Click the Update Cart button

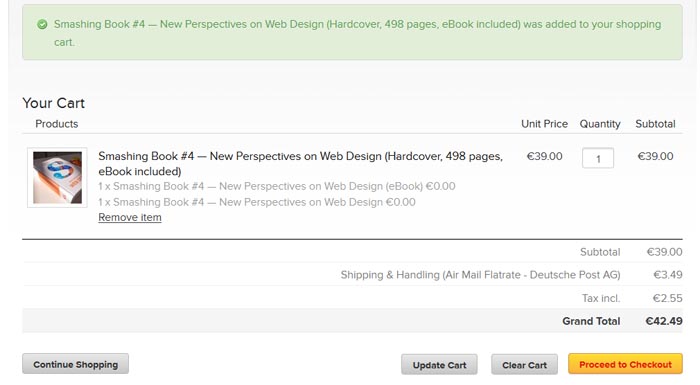pyautogui.click(x=439, y=365)
